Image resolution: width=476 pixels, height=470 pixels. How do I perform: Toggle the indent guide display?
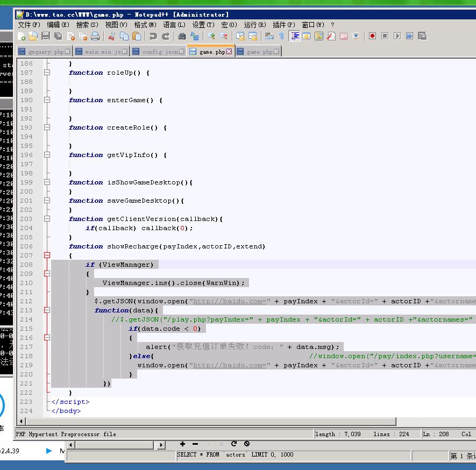coord(294,37)
